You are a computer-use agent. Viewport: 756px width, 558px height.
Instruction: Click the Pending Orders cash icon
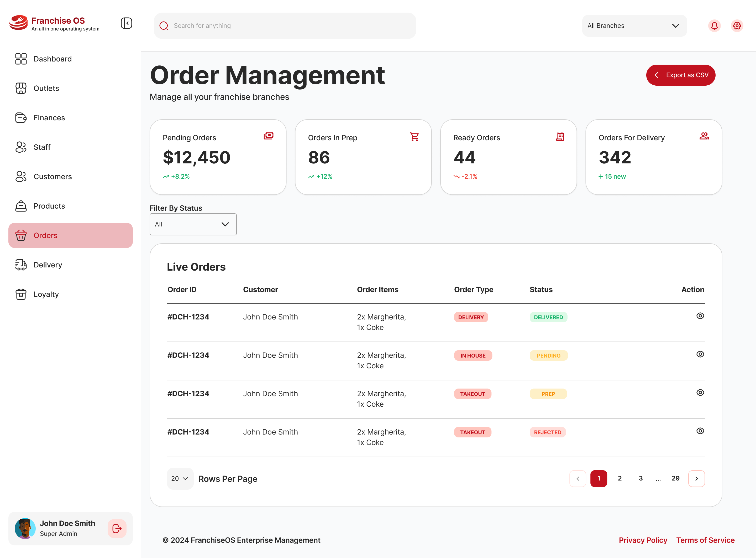[x=268, y=136]
